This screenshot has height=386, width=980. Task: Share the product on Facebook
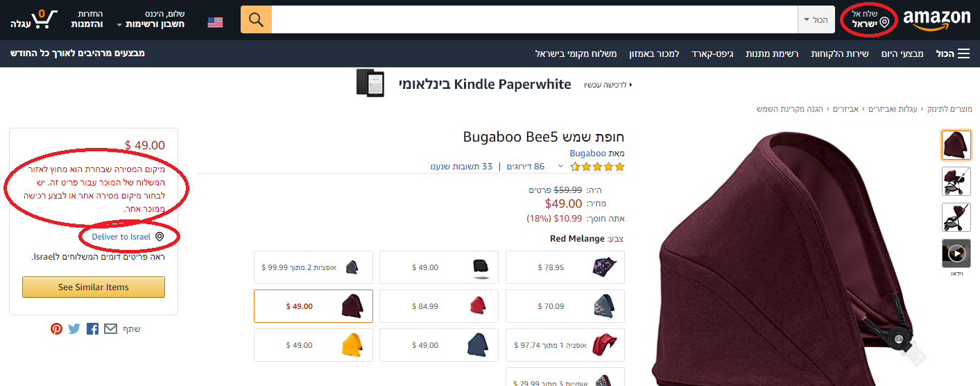tap(92, 329)
